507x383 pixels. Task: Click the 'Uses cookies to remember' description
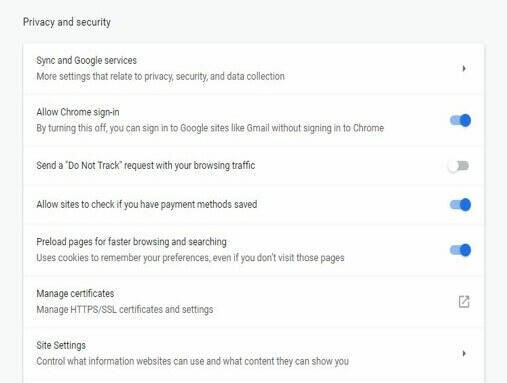click(x=190, y=258)
